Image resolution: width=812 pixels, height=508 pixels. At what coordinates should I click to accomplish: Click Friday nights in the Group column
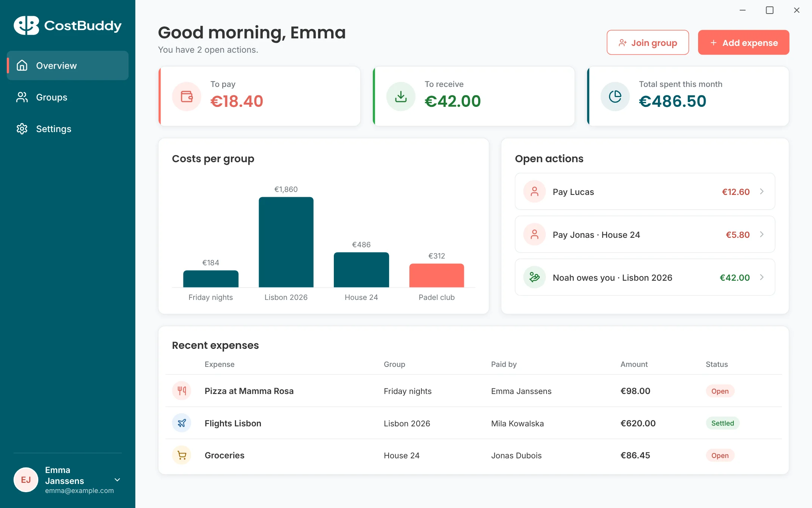tap(408, 391)
